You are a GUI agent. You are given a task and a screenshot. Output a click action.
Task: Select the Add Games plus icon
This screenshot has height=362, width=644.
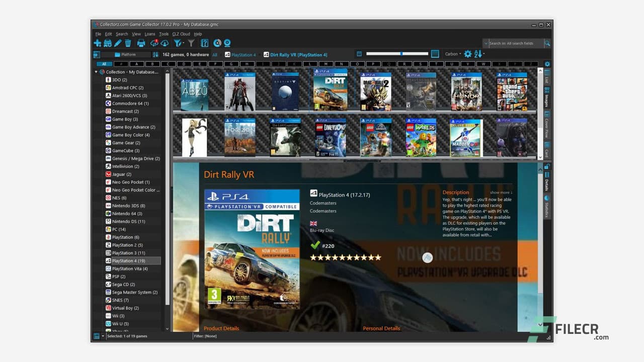98,43
